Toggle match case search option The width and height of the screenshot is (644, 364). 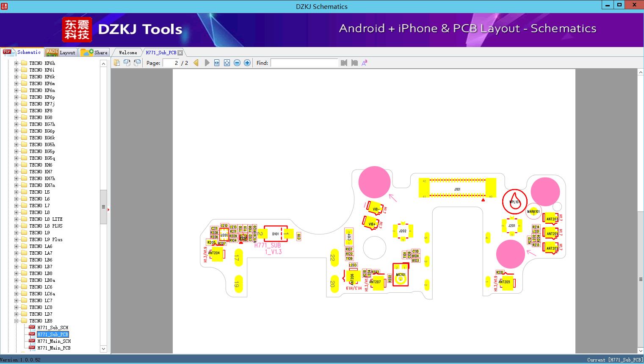365,63
